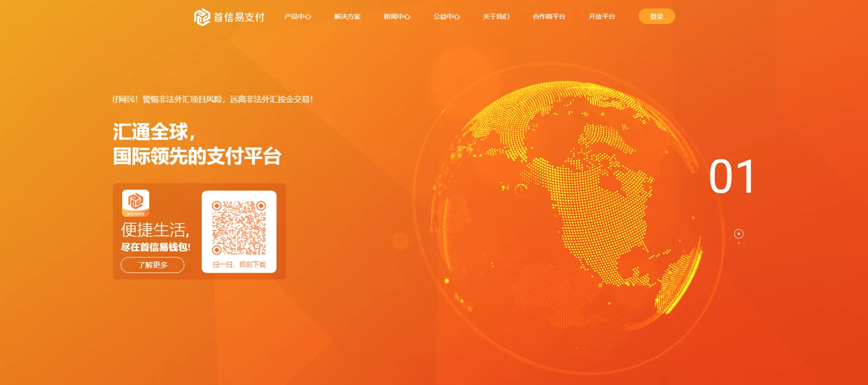Screen dimensions: 868x385
Task: Click the 了解更多 button
Action: (x=152, y=265)
